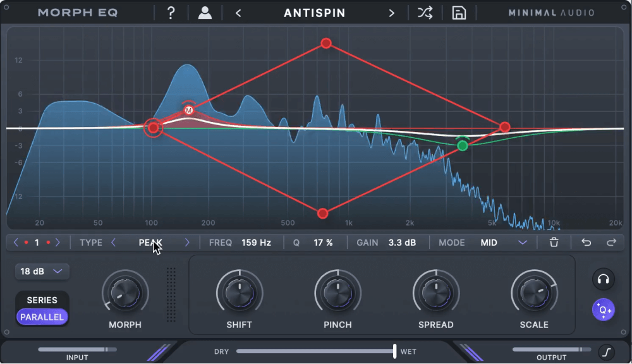
Task: Click the dry/wet mix slider handle
Action: pyautogui.click(x=394, y=351)
